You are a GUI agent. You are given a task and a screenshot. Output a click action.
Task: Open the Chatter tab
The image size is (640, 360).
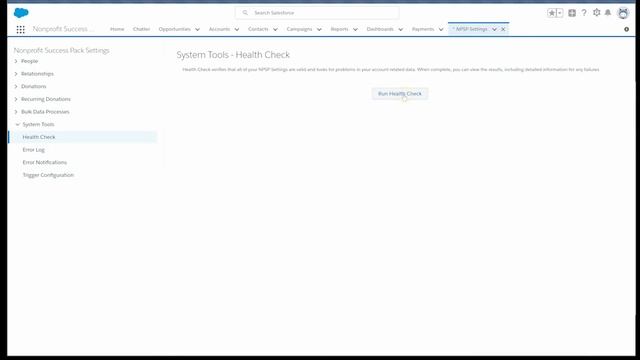[141, 29]
